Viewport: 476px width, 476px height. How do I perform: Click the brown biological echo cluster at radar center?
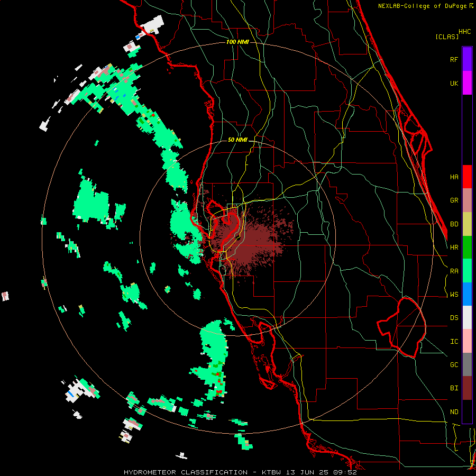pyautogui.click(x=248, y=239)
